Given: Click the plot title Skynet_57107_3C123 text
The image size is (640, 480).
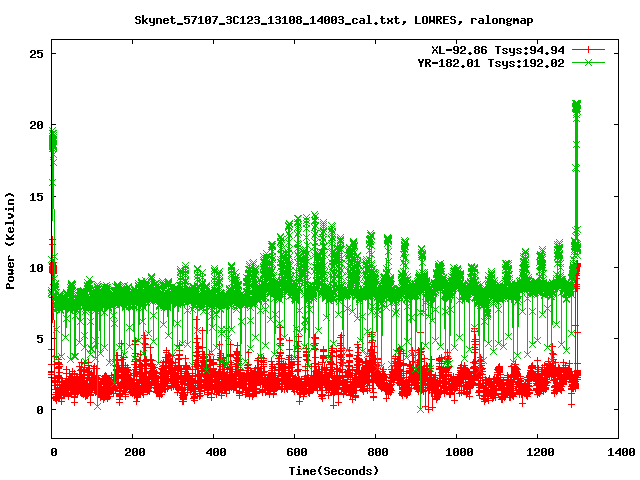Looking at the screenshot, I should 333,20.
